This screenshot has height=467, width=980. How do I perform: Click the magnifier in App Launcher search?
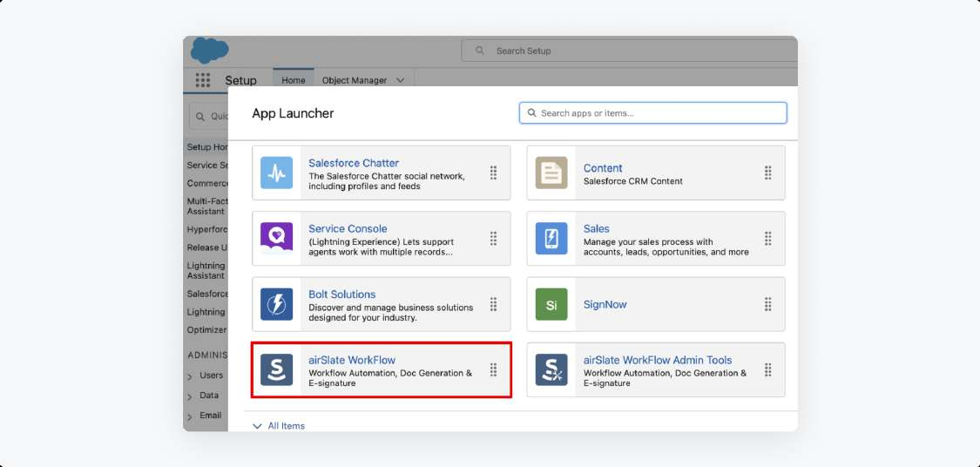532,113
